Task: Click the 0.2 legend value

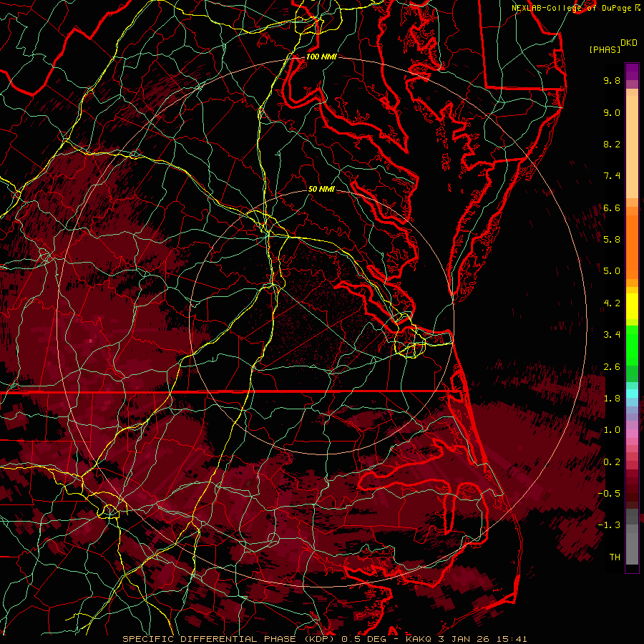Action: pyautogui.click(x=612, y=462)
